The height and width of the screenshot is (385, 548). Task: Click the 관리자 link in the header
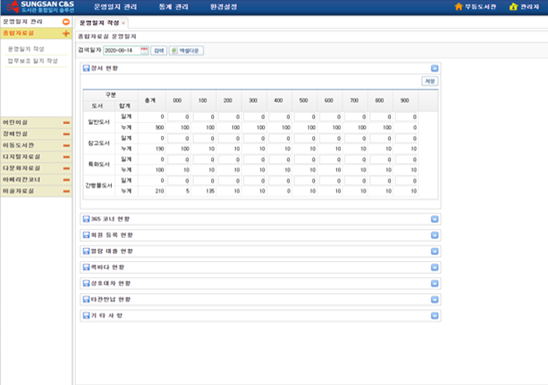click(x=529, y=7)
